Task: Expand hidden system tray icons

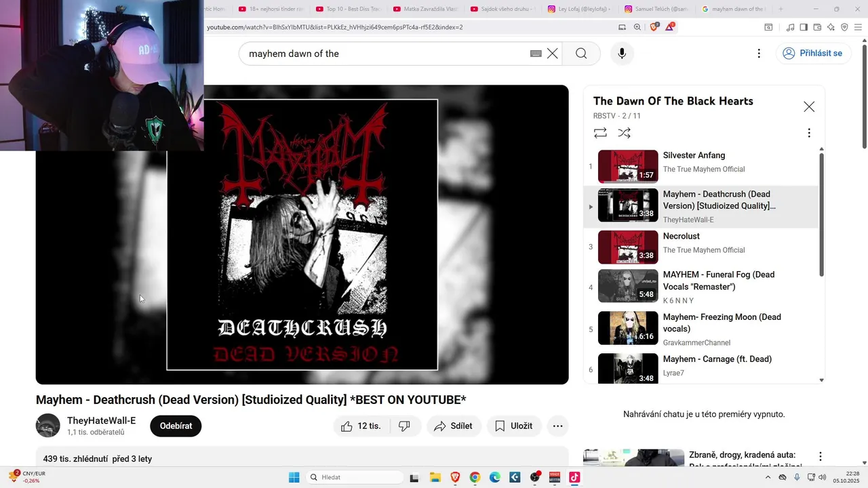Action: click(x=768, y=477)
